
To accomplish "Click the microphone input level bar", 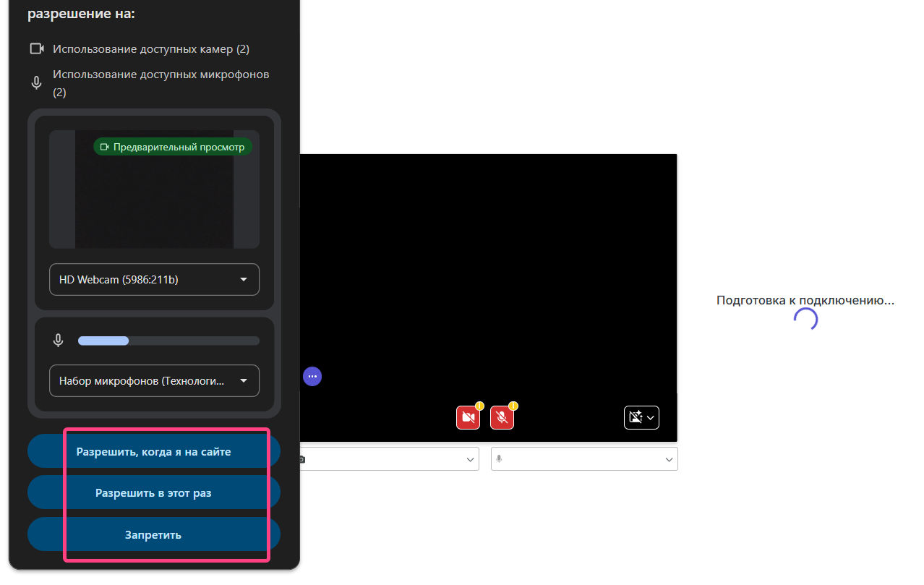I will point(168,341).
